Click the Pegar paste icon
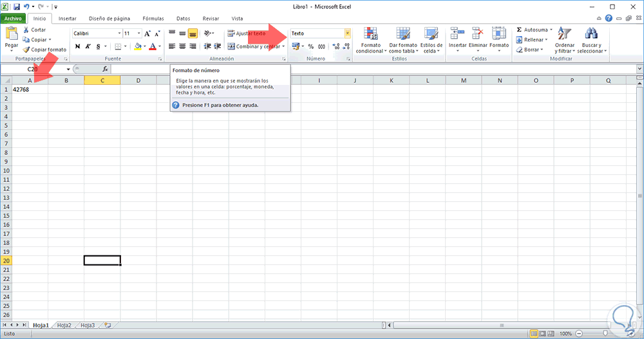The width and height of the screenshot is (644, 339). point(12,33)
